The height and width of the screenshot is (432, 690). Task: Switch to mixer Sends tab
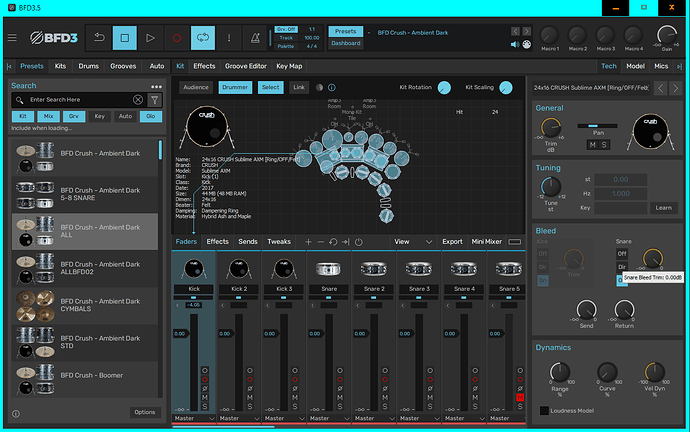click(x=248, y=242)
